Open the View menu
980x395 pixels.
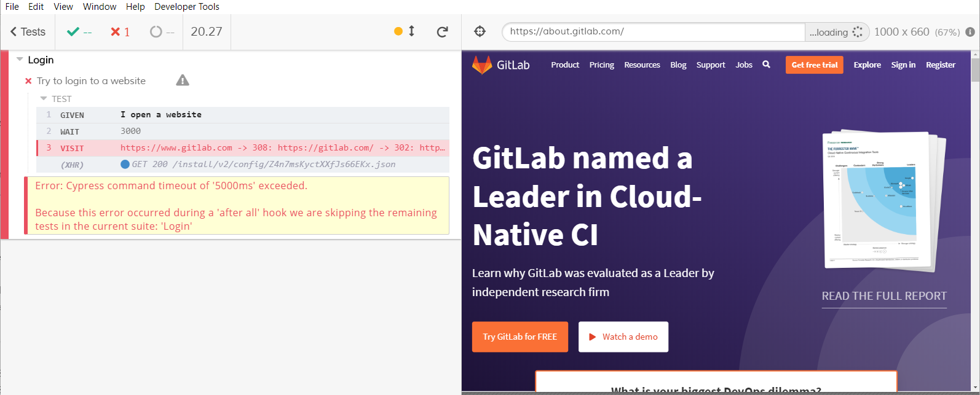coord(63,7)
